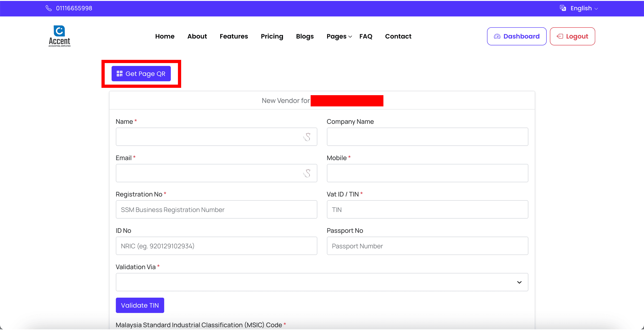Click the Company Name input field
This screenshot has width=644, height=330.
tap(427, 137)
